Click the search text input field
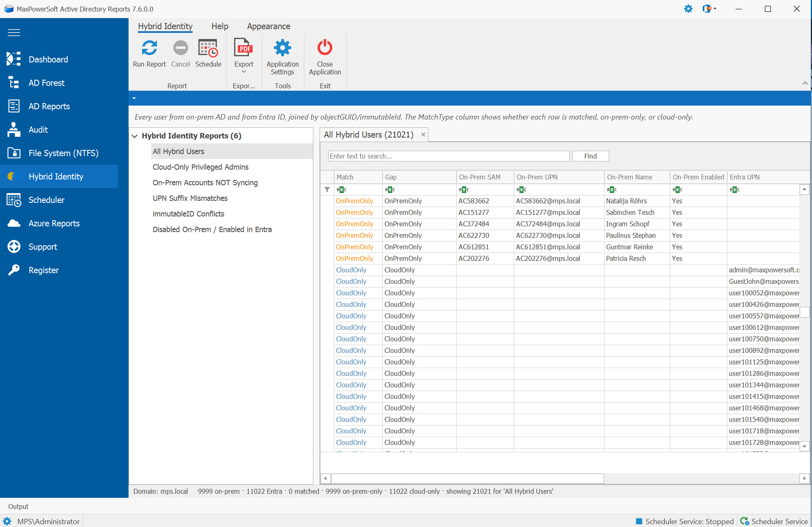The width and height of the screenshot is (812, 527). [x=449, y=156]
